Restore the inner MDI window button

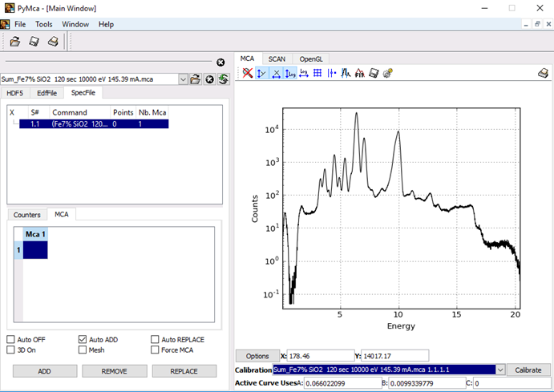[537, 24]
